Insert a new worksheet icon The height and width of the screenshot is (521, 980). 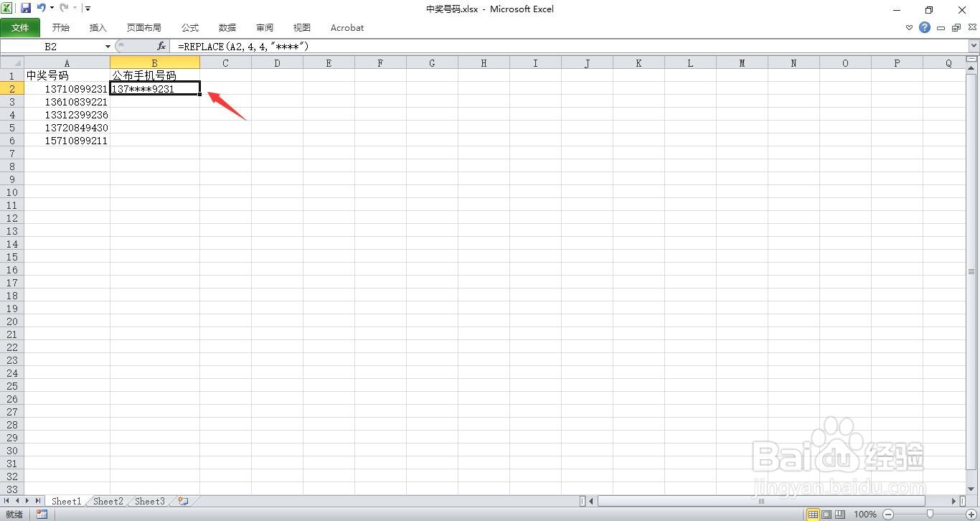[184, 501]
